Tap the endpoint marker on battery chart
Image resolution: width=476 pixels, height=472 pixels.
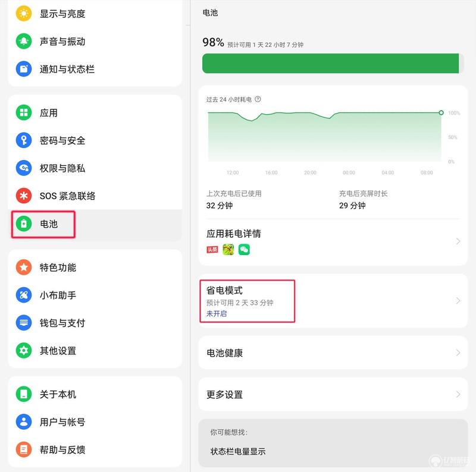click(x=441, y=113)
